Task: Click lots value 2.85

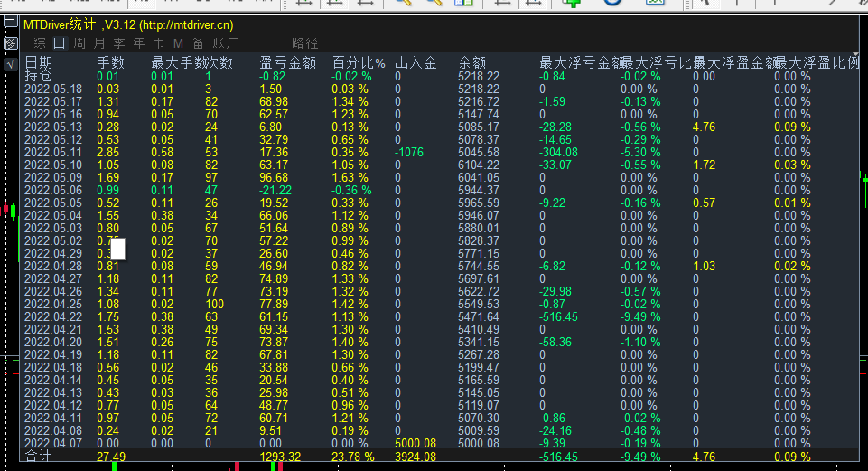Action: click(108, 152)
